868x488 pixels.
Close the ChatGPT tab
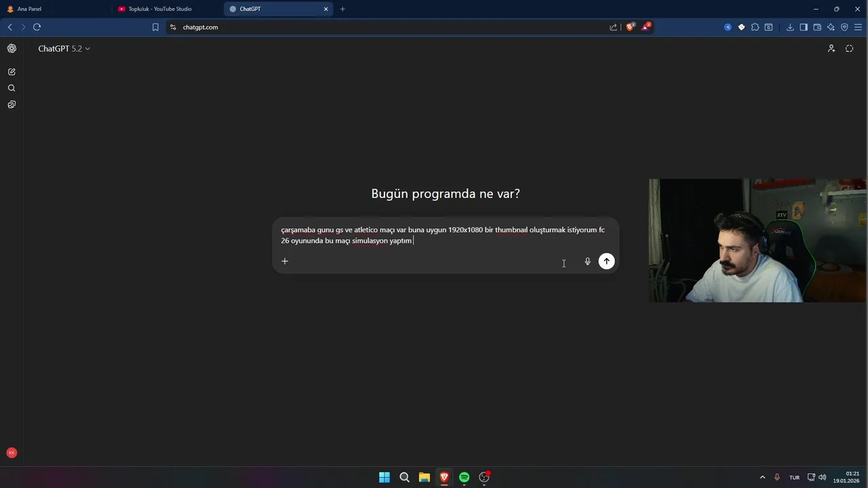[x=325, y=9]
